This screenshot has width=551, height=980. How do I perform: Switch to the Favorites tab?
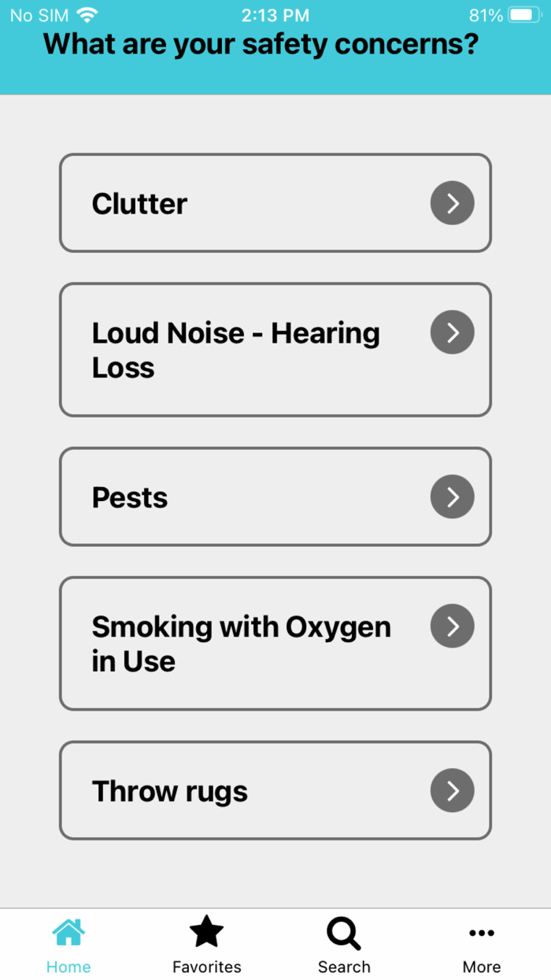(206, 943)
